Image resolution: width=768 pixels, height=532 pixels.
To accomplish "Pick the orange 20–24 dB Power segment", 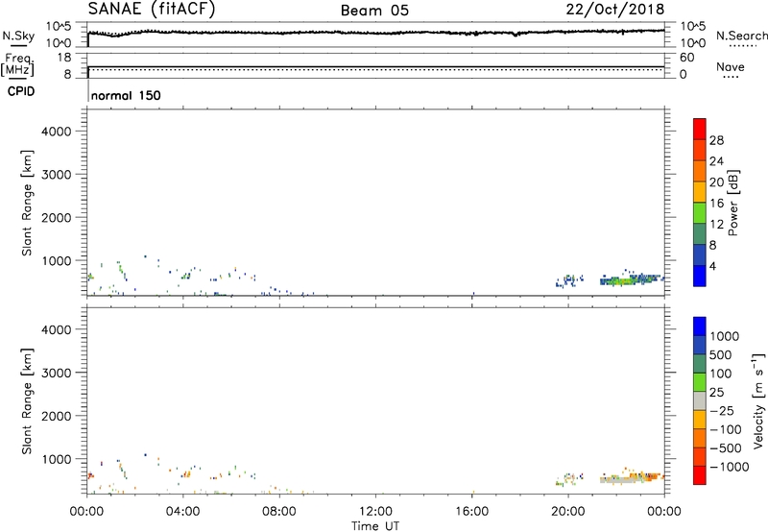I will pos(700,171).
